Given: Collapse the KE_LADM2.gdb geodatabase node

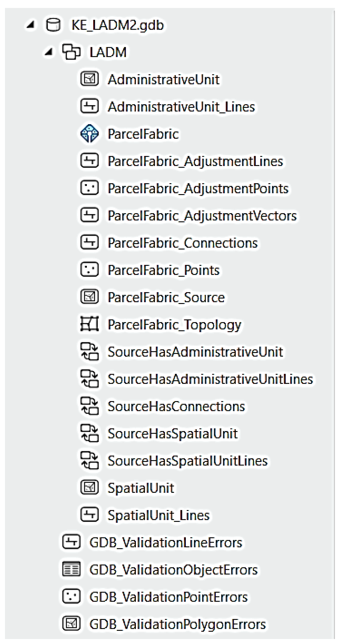Looking at the screenshot, I should 30,26.
